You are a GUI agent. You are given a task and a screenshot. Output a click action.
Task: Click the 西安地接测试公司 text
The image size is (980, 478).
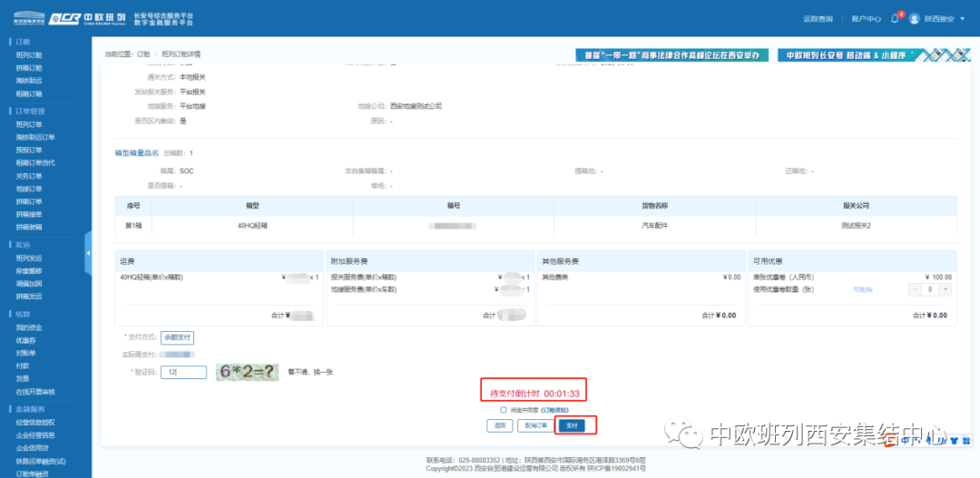[x=416, y=106]
